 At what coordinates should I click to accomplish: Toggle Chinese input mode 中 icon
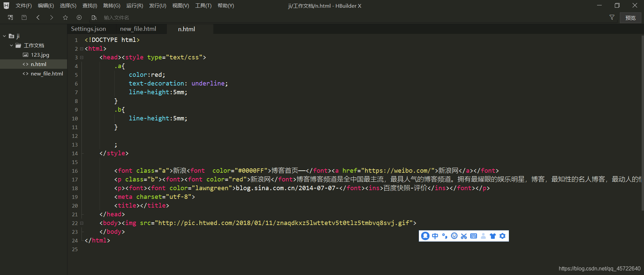(435, 236)
